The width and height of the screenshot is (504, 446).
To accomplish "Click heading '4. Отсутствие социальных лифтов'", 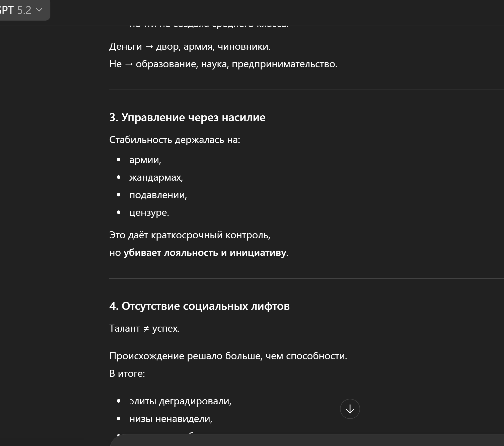I will (x=199, y=306).
